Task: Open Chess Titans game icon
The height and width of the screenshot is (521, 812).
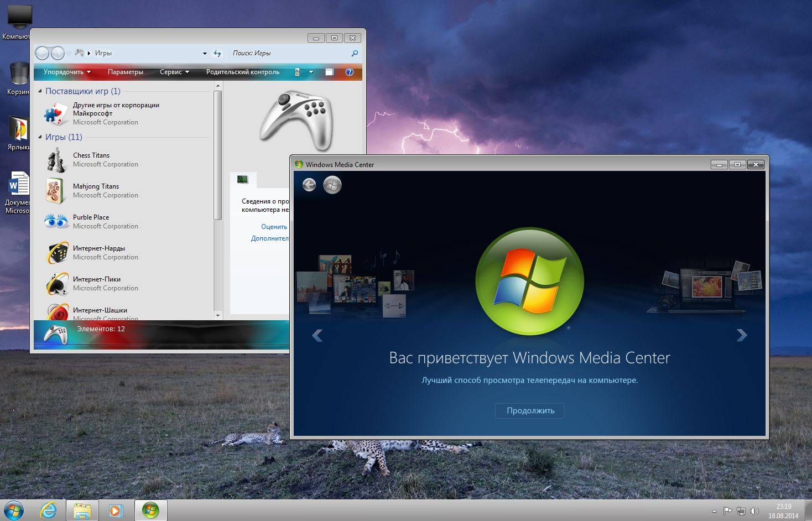Action: tap(56, 160)
